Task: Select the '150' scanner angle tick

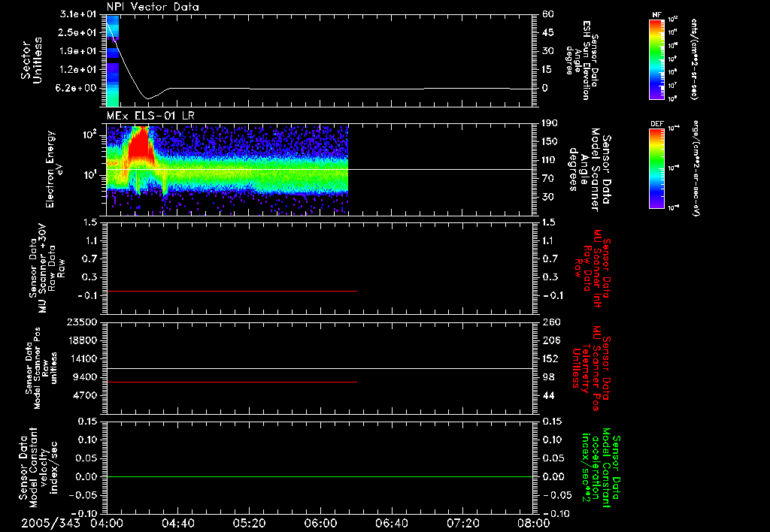Action: click(x=550, y=142)
